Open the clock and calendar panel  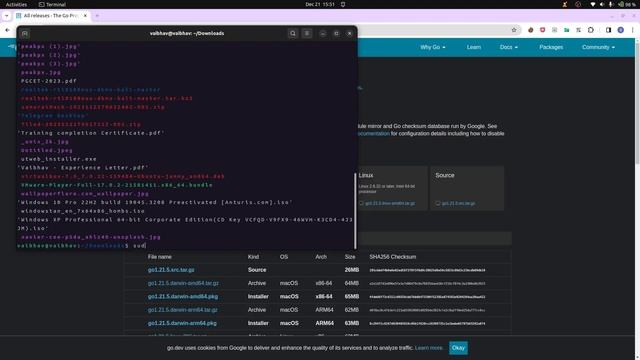[320, 4]
